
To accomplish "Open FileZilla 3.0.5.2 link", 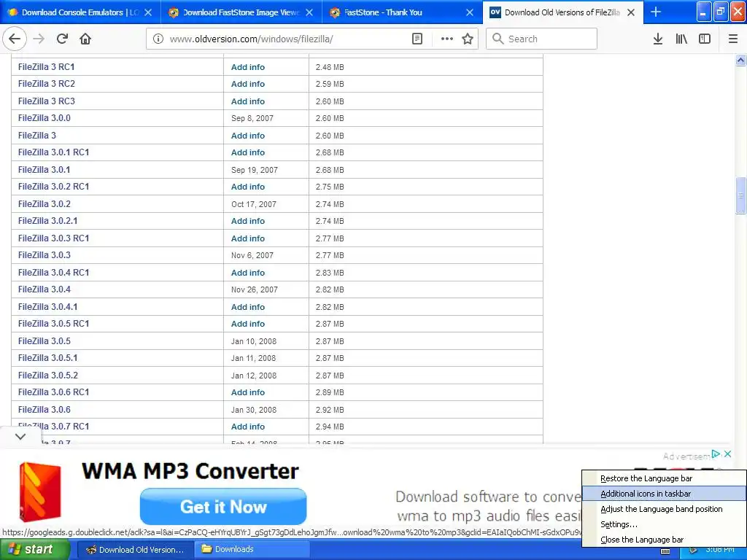I will [x=47, y=376].
